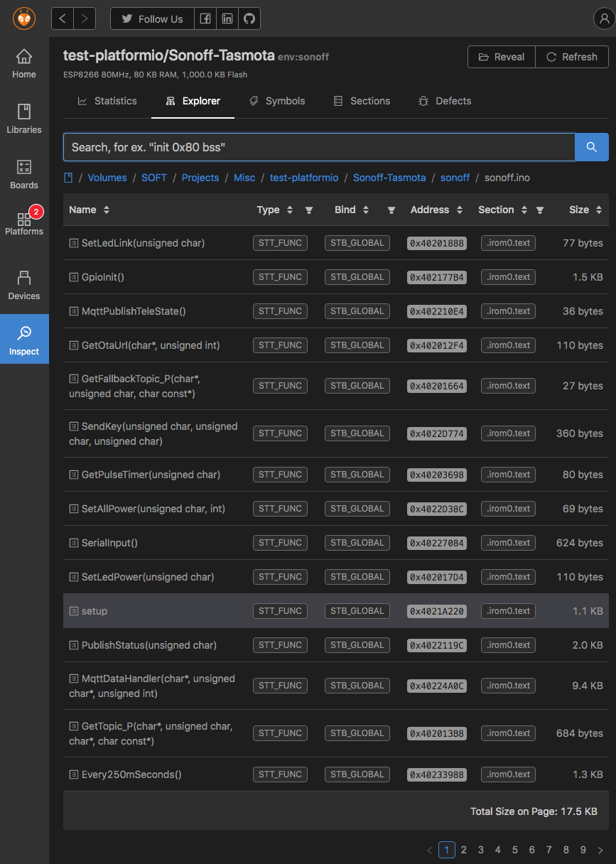Focus the symbol search field

[319, 147]
